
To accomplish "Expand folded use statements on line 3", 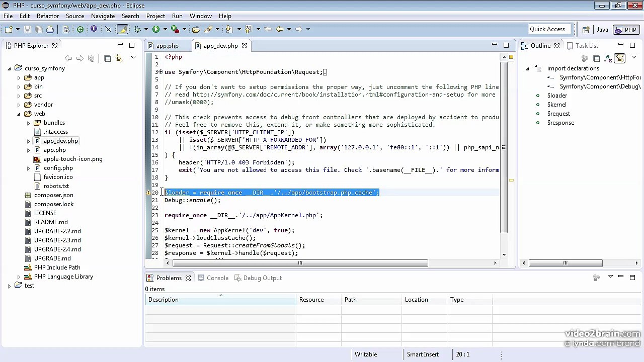I will (x=160, y=72).
